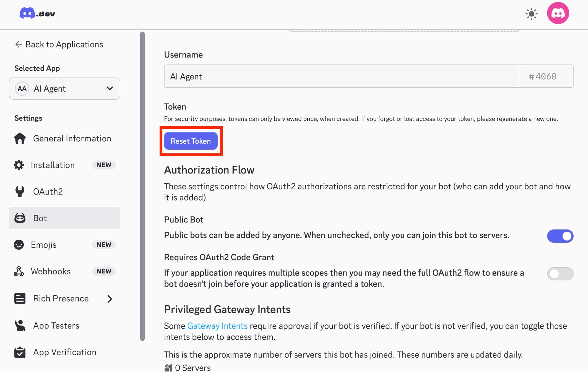The width and height of the screenshot is (588, 372).
Task: Disable the Public Bot toggle
Action: point(560,236)
